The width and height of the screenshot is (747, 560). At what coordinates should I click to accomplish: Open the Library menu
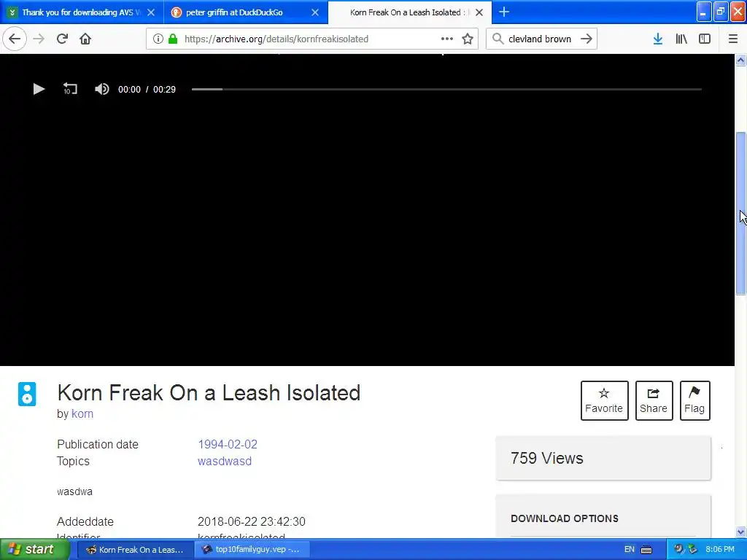click(x=681, y=39)
